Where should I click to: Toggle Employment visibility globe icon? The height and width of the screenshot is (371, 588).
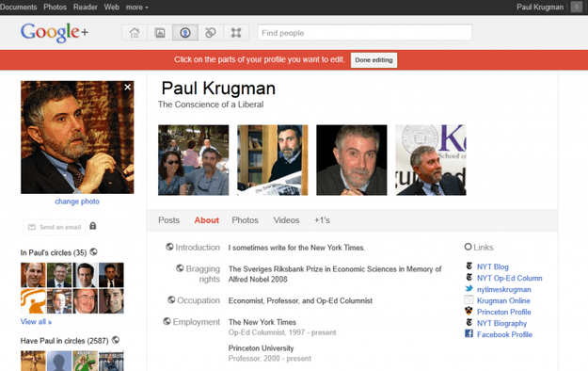(x=167, y=321)
